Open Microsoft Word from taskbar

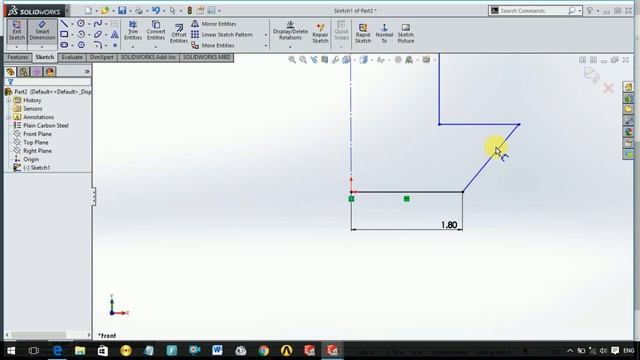(217, 350)
